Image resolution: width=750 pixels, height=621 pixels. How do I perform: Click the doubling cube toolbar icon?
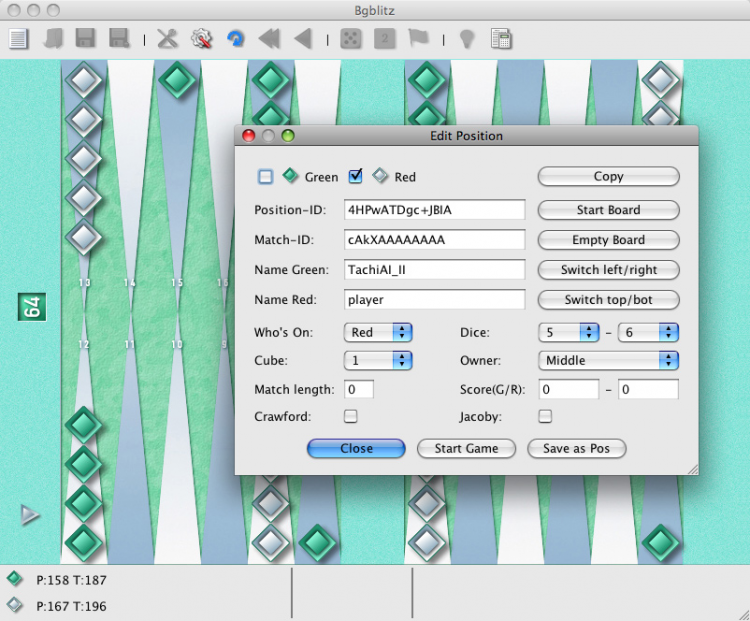385,39
